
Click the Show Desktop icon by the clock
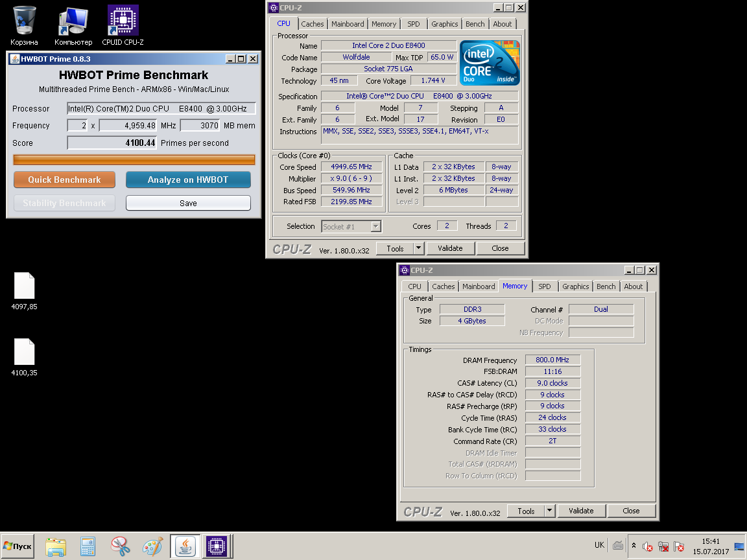point(739,546)
